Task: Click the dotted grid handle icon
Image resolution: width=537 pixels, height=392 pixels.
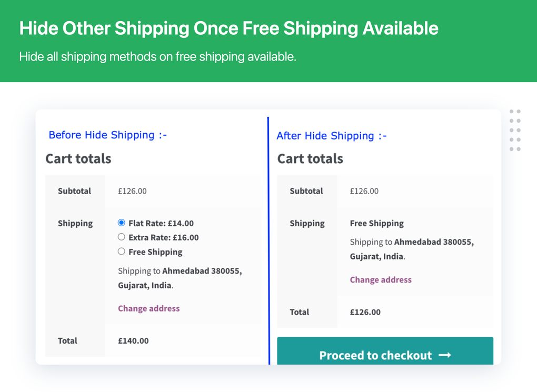Action: 515,130
